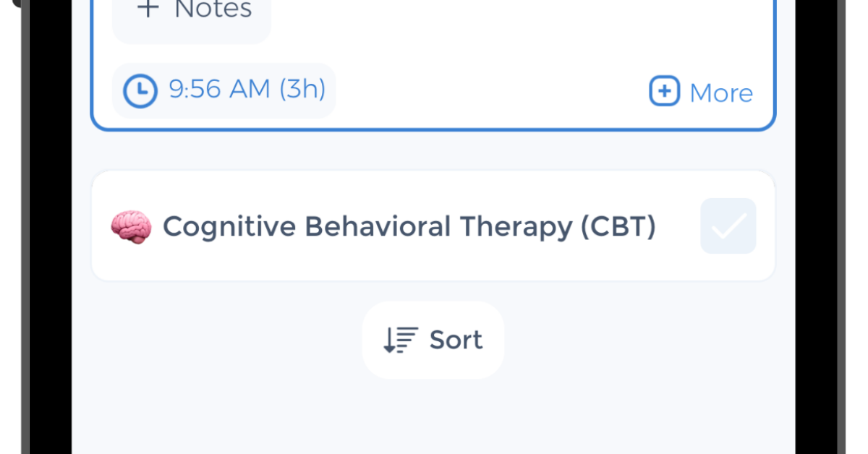Open the Cognitive Behavioral Therapy task title

(x=409, y=226)
